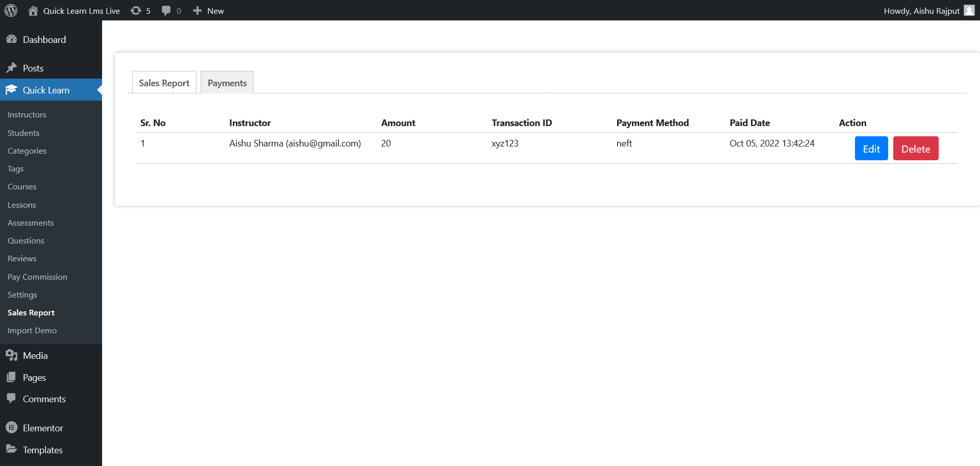The width and height of the screenshot is (980, 466).
Task: Go to Assessments submenu
Action: 31,223
